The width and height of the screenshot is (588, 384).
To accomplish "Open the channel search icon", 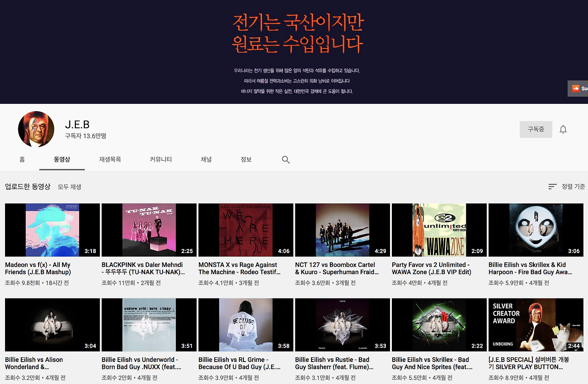I will click(285, 159).
